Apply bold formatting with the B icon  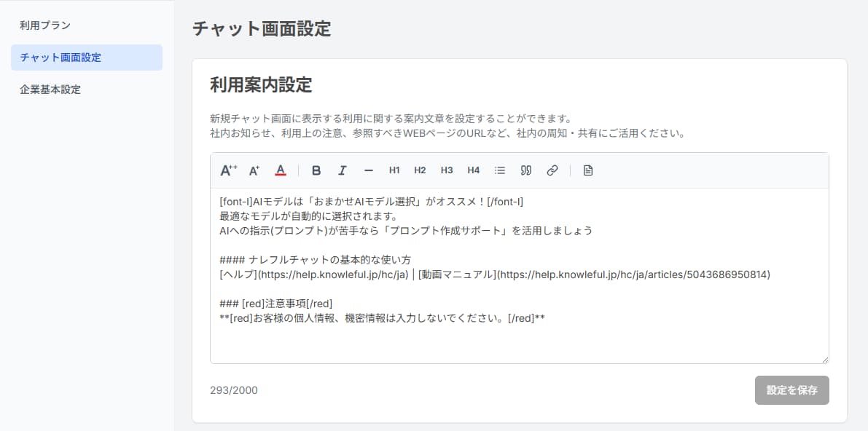[x=316, y=170]
